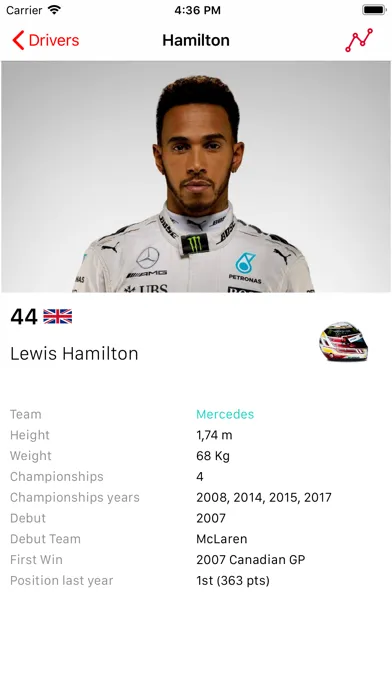Select the 1,74 m height value
392x696 pixels.
pyautogui.click(x=214, y=435)
